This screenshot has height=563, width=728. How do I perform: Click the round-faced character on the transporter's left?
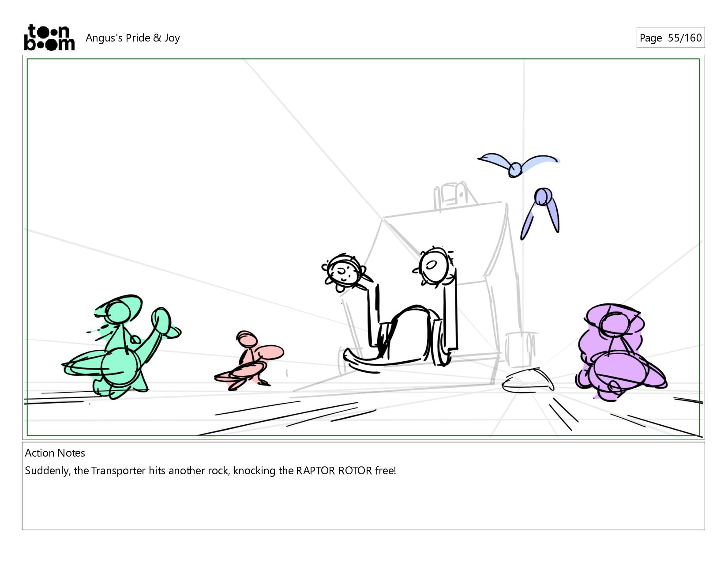345,272
